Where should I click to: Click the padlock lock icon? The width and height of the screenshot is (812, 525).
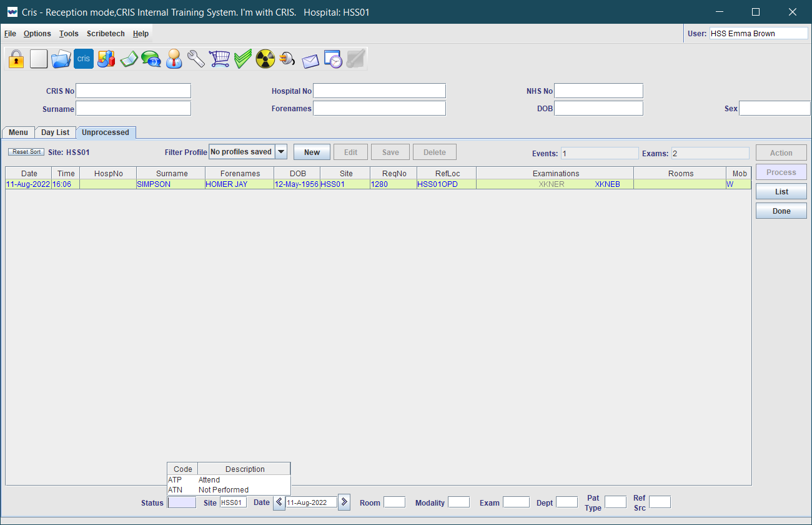click(16, 59)
